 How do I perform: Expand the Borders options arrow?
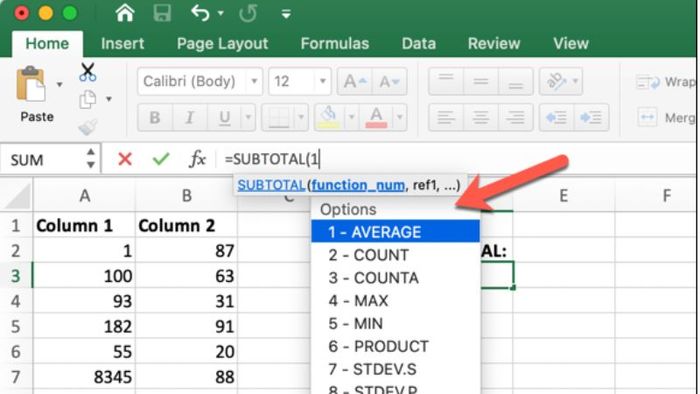tap(301, 117)
